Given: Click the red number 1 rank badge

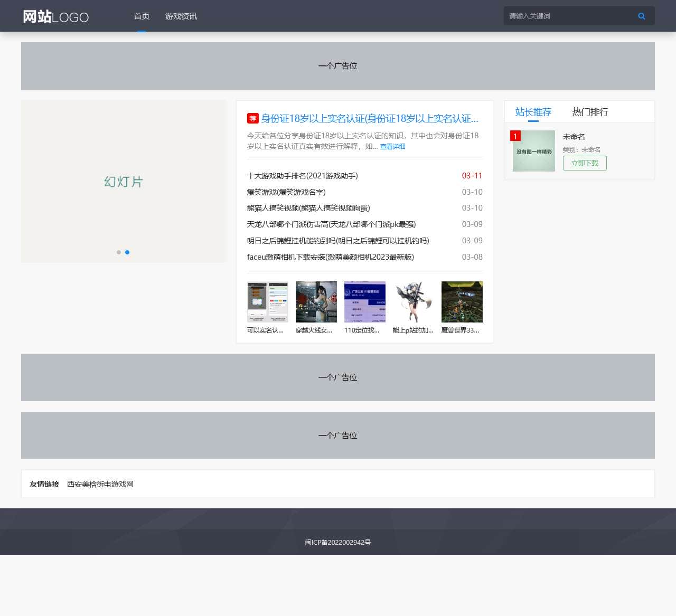Looking at the screenshot, I should click(514, 136).
